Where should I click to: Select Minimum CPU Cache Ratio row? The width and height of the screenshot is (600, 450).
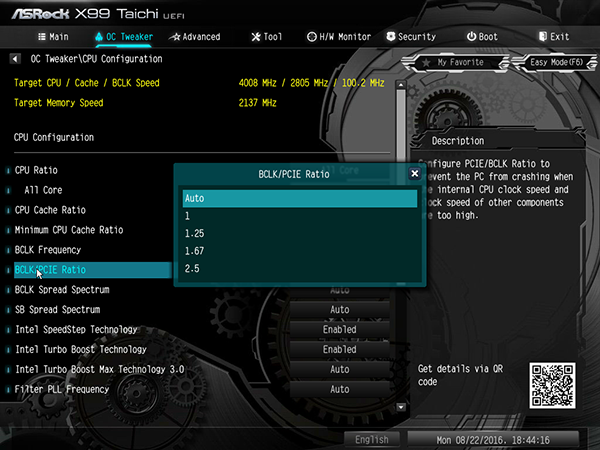point(69,230)
